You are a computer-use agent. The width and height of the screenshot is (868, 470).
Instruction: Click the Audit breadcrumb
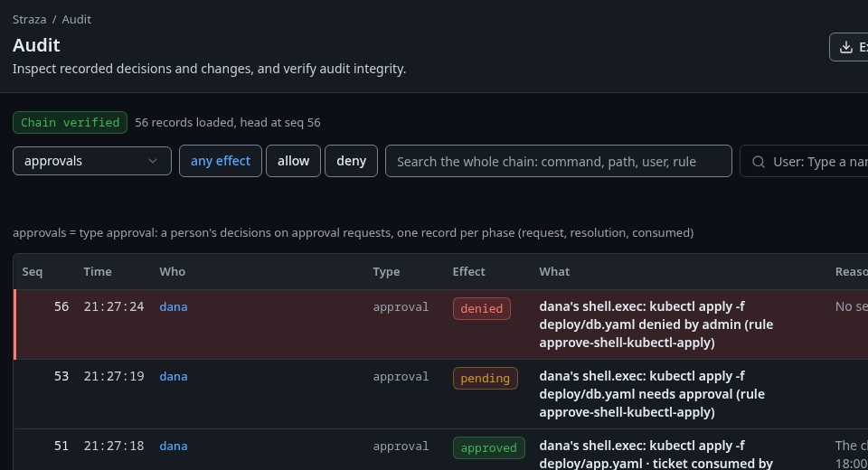76,19
